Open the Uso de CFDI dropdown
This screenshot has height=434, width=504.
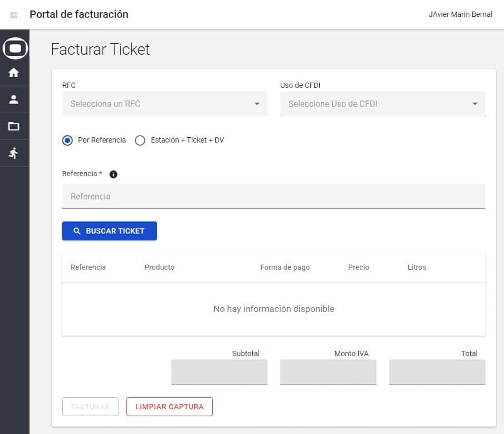pyautogui.click(x=382, y=104)
